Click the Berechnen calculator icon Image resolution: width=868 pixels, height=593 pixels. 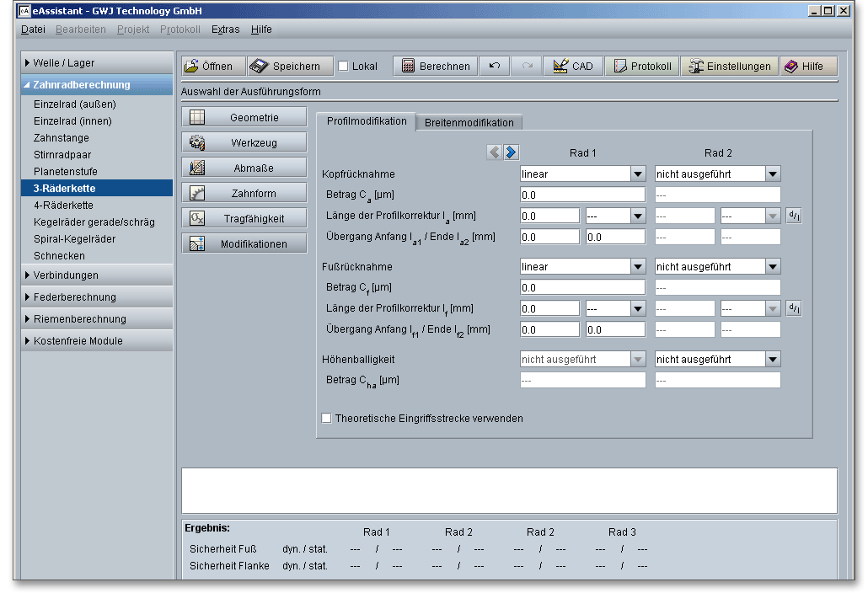408,67
